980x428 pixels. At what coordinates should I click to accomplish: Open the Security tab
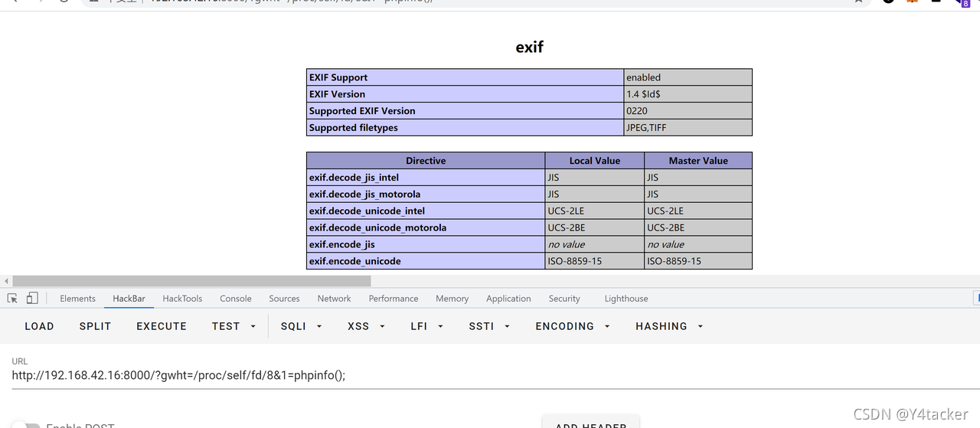564,299
